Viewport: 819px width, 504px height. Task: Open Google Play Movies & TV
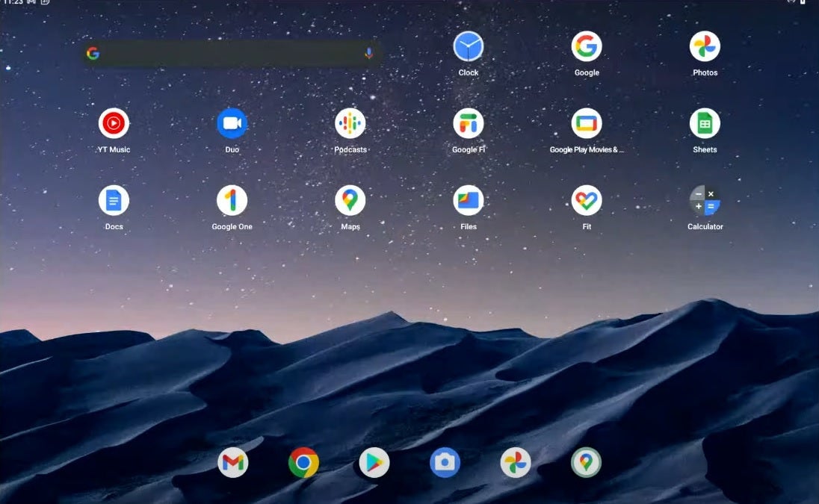(x=587, y=124)
